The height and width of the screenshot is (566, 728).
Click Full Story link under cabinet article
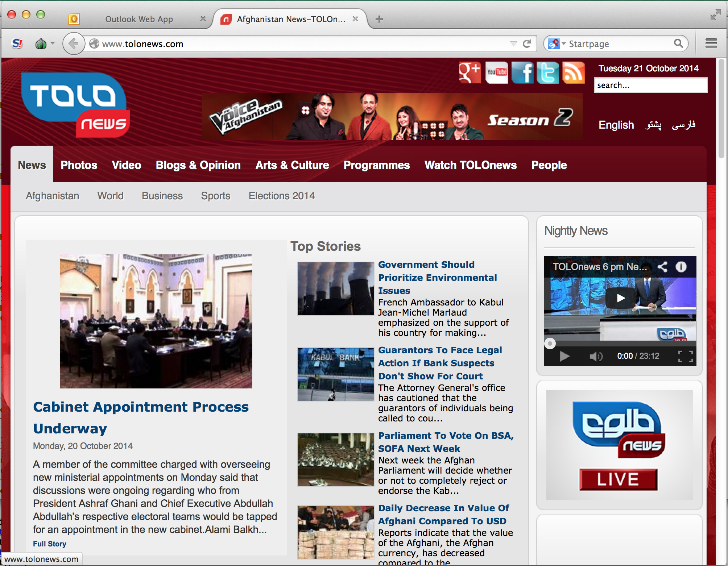click(50, 544)
